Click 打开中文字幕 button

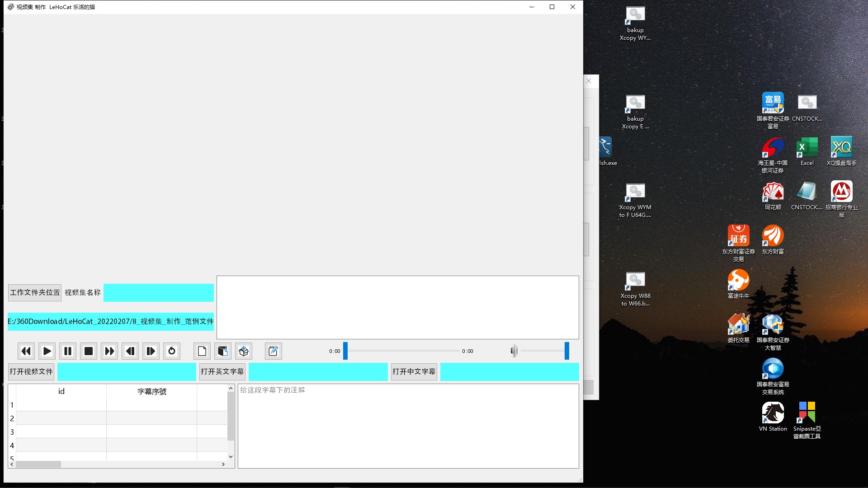pos(414,371)
